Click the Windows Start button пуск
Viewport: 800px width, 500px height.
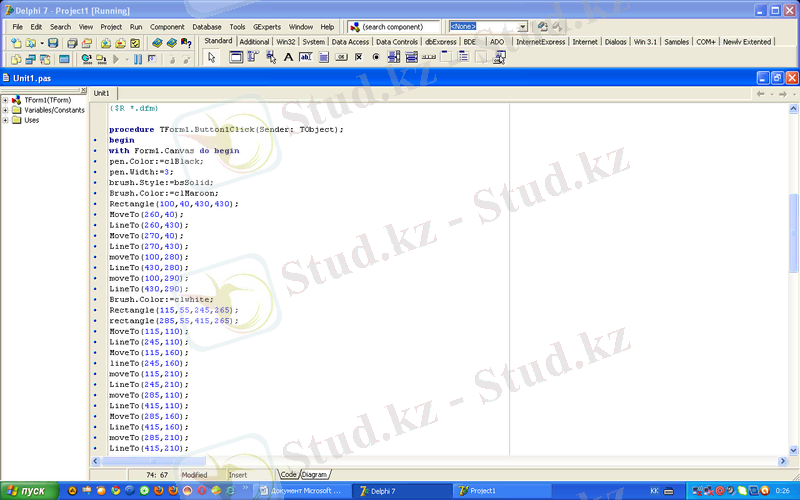pyautogui.click(x=29, y=491)
